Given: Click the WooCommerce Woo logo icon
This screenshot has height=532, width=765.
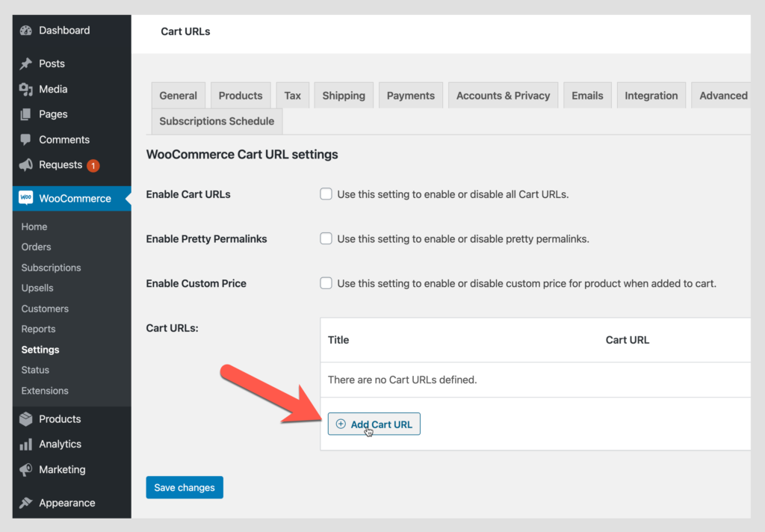Looking at the screenshot, I should click(26, 198).
